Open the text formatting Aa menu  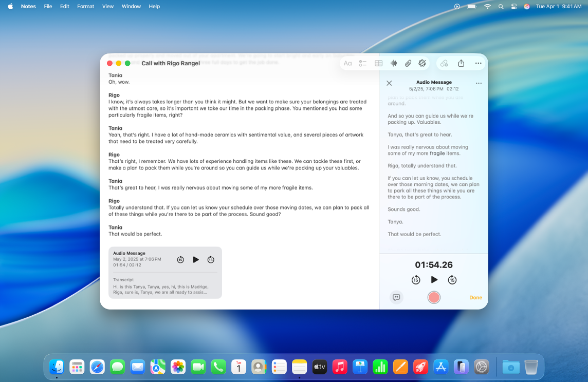[348, 63]
